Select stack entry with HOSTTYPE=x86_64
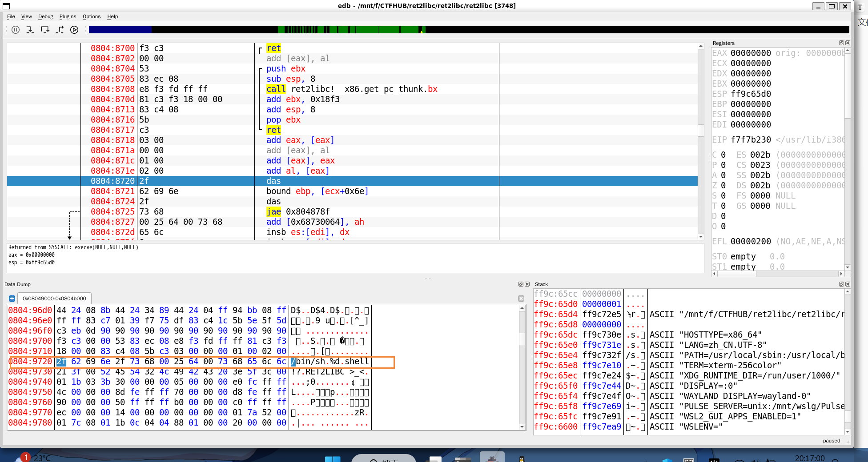 point(689,335)
